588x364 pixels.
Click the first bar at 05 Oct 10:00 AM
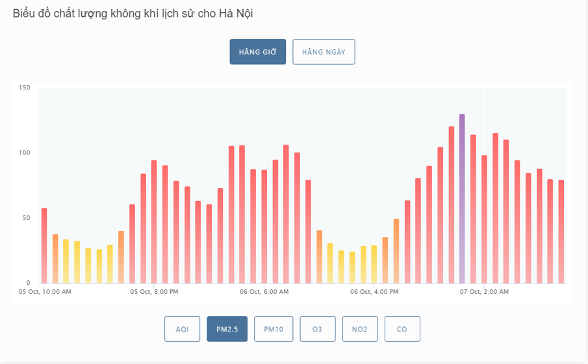(44, 246)
